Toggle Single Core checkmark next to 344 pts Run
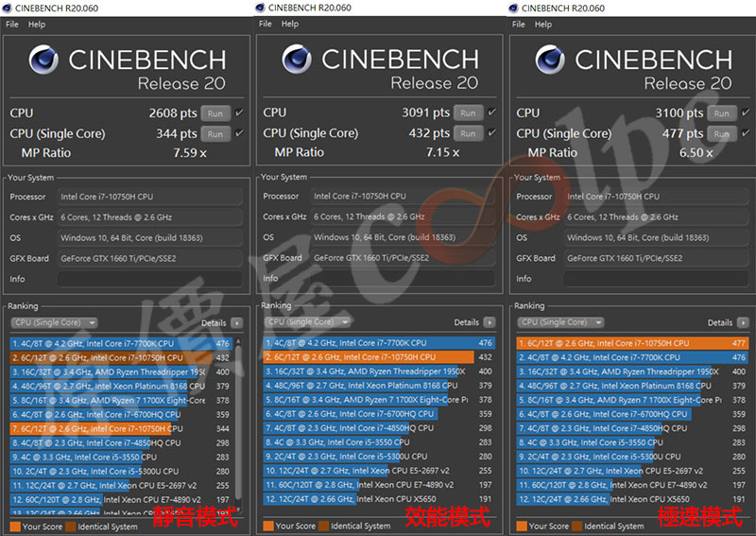Screen dimensions: 756x536 point(239,132)
